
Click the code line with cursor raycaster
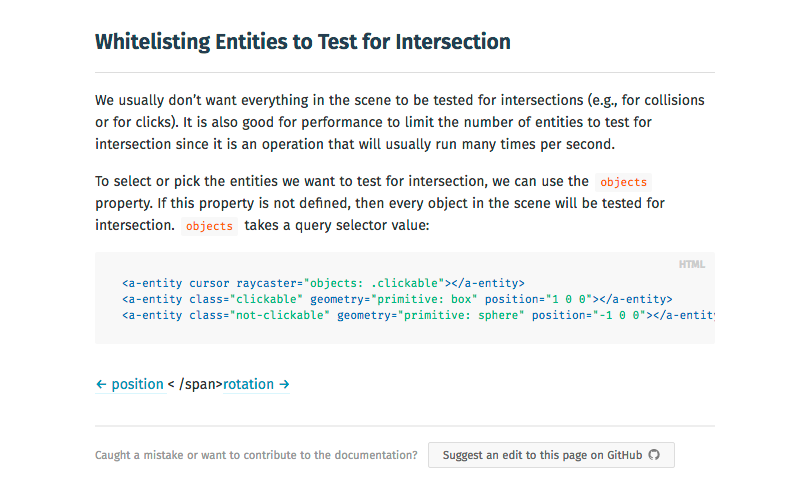click(x=323, y=283)
